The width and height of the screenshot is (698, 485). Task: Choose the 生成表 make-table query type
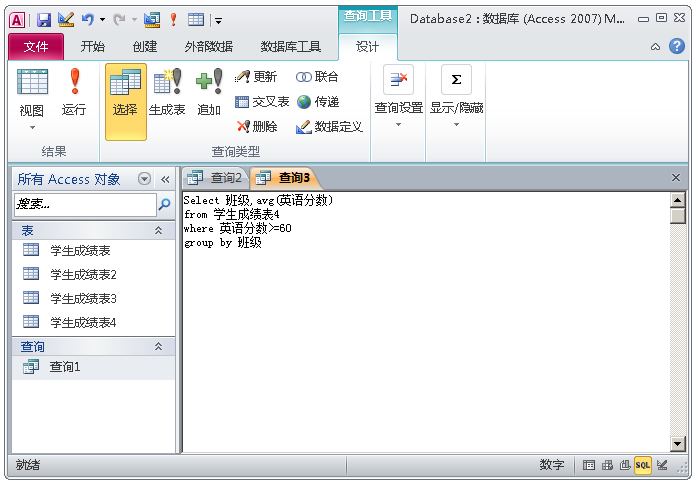tap(167, 92)
